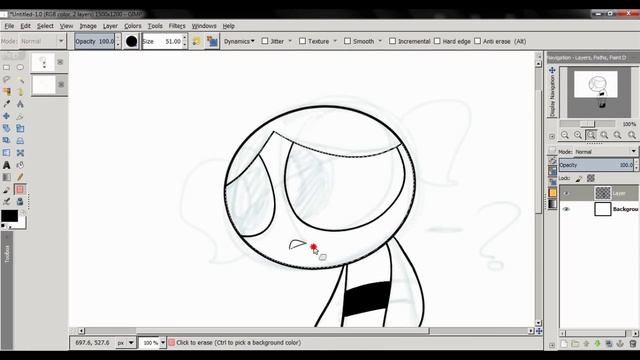The width and height of the screenshot is (640, 360).
Task: Open the Layer menu
Action: pyautogui.click(x=110, y=26)
